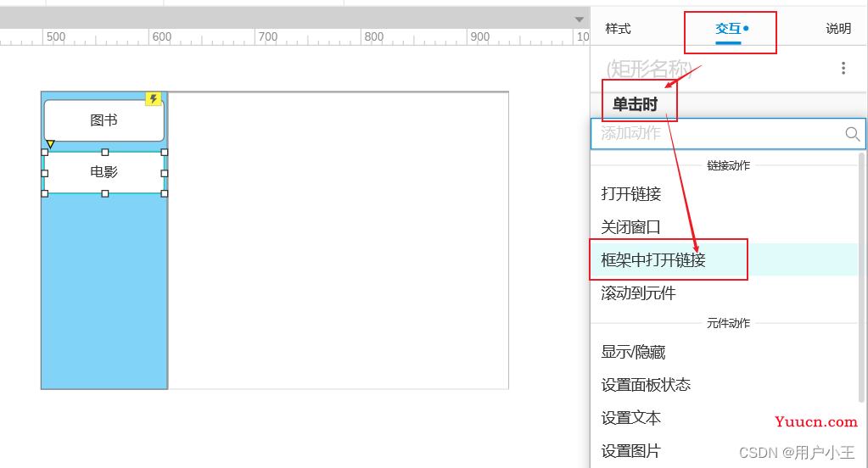Click the 900 mark on the ruler
This screenshot has height=468, width=868.
click(479, 36)
